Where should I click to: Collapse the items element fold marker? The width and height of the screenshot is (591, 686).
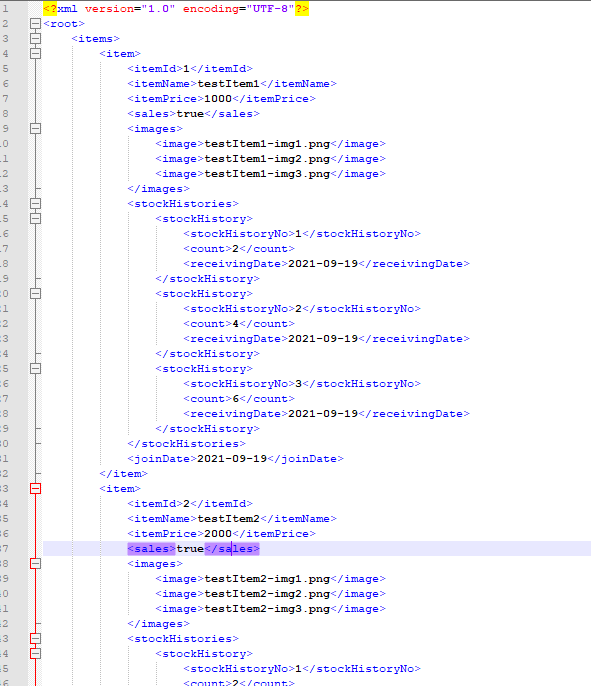[x=35, y=38]
